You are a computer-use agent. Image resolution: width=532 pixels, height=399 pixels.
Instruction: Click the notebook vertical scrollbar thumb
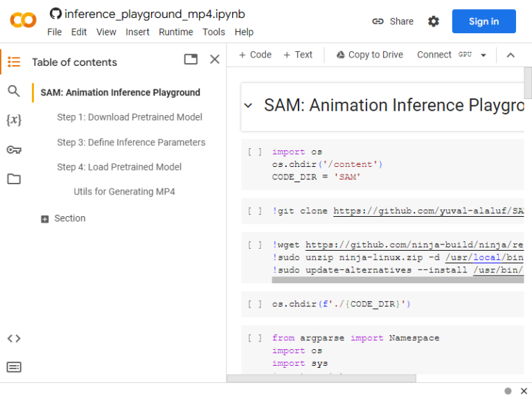coord(528,82)
